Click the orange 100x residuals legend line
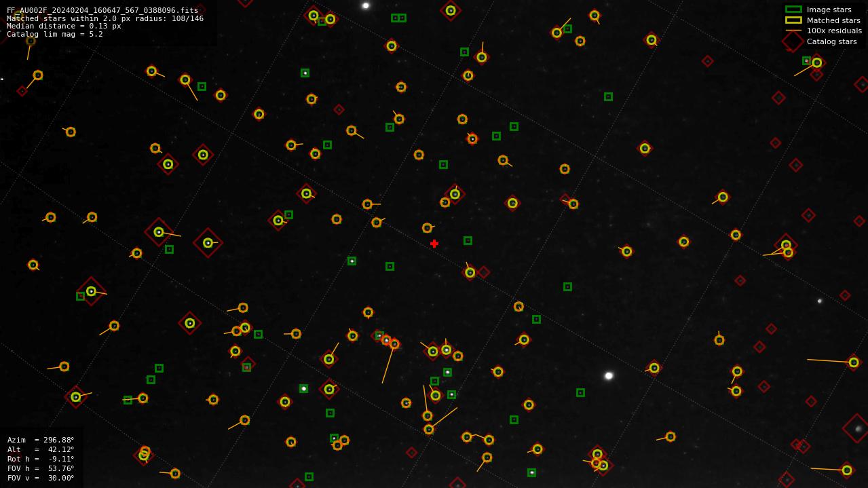Screen dimensions: 868x488 [x=793, y=31]
